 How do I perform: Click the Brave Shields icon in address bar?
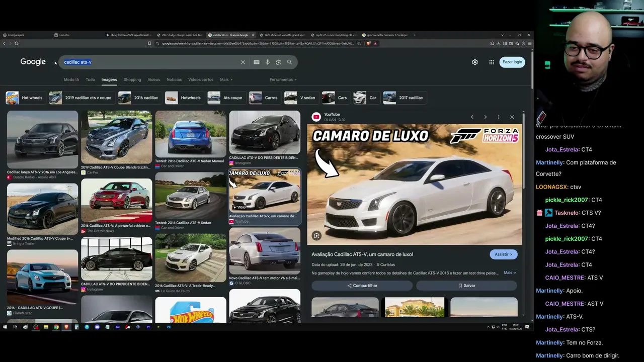(x=369, y=43)
